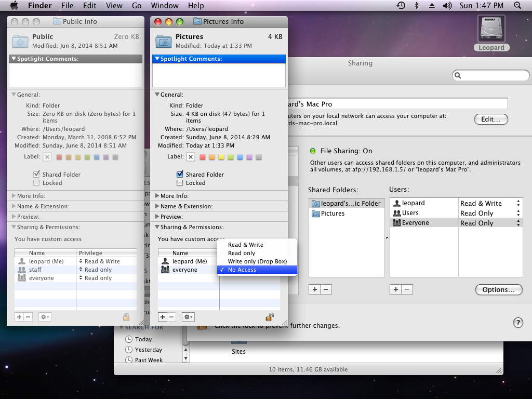532x399 pixels.
Task: Click the clock icon beside Yesterday in the Finder sidebar
Action: tap(129, 350)
